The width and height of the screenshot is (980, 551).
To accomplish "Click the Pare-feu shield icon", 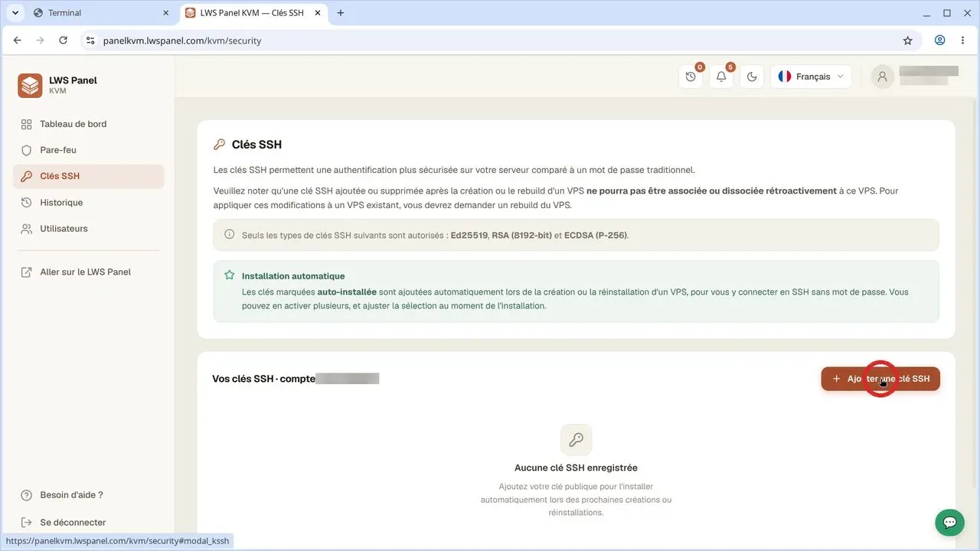I will (x=27, y=150).
